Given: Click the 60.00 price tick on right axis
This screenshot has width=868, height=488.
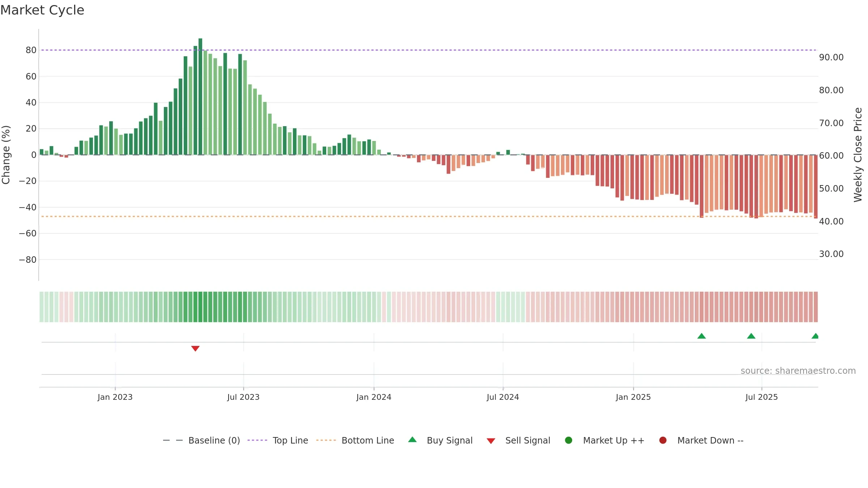Looking at the screenshot, I should click(x=831, y=156).
